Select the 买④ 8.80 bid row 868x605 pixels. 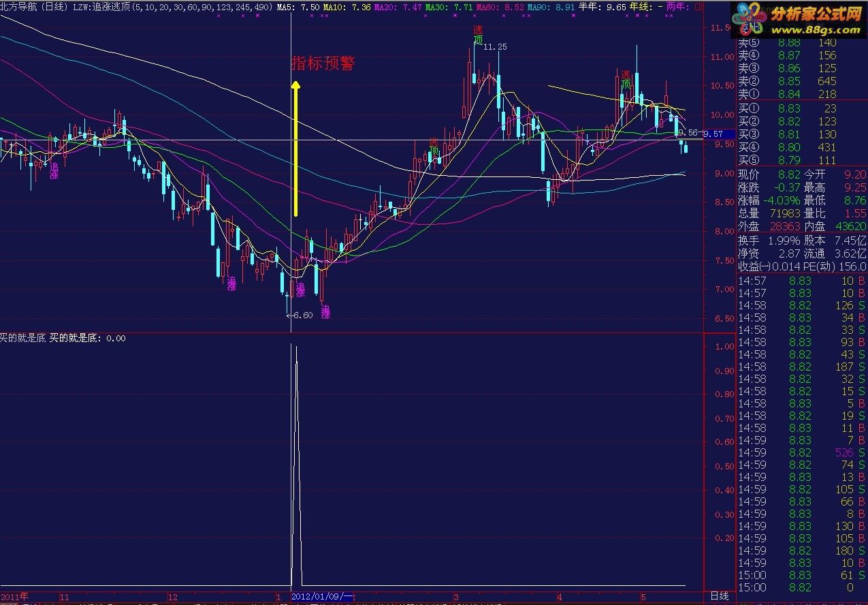[788, 147]
